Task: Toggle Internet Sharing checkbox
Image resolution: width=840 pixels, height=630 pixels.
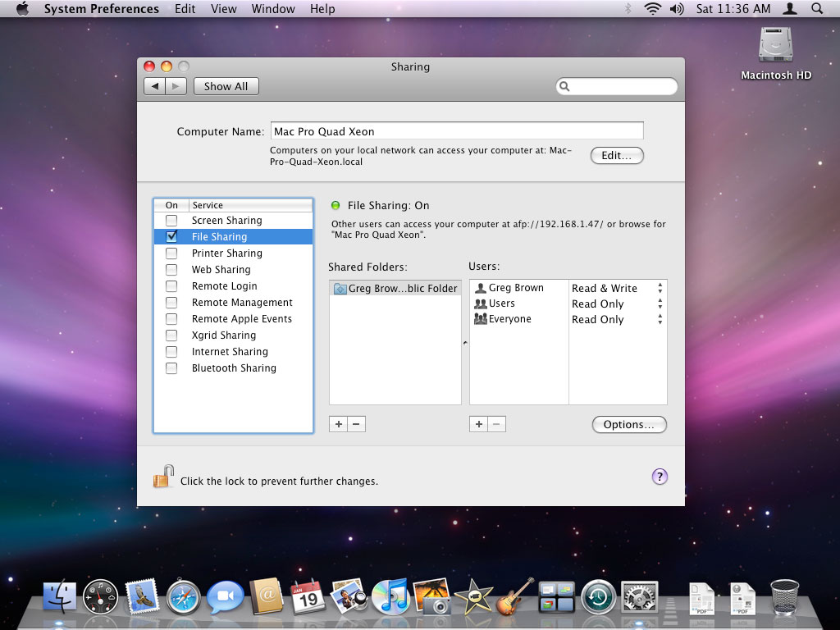Action: pyautogui.click(x=171, y=351)
